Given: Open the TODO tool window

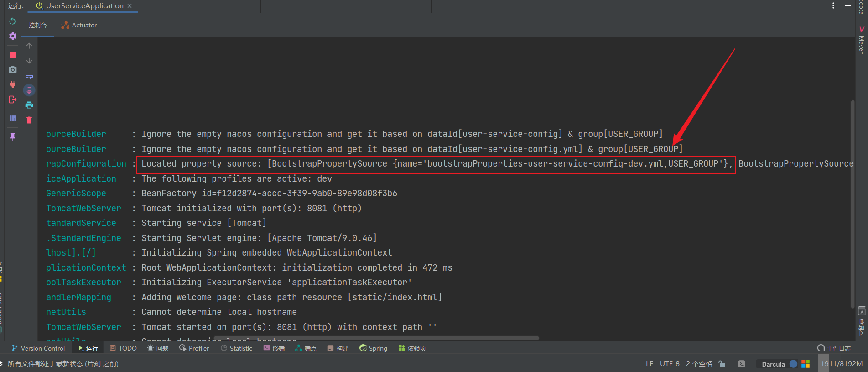Looking at the screenshot, I should tap(123, 348).
